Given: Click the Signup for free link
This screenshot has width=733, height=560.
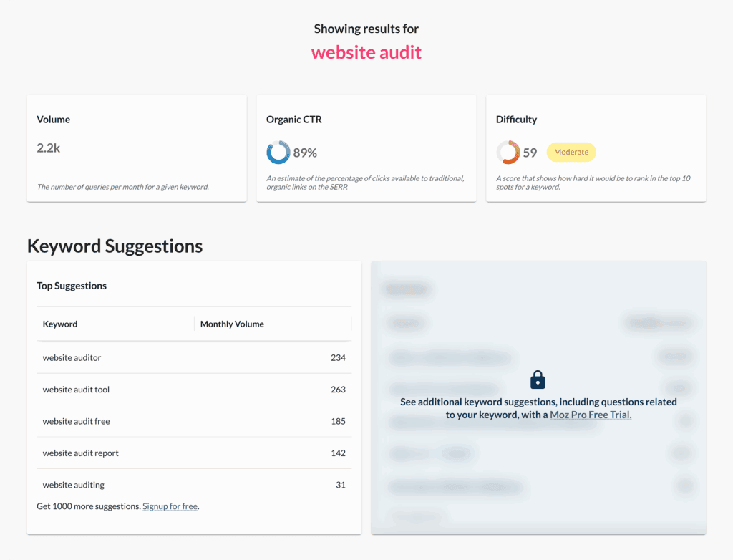Looking at the screenshot, I should (170, 506).
